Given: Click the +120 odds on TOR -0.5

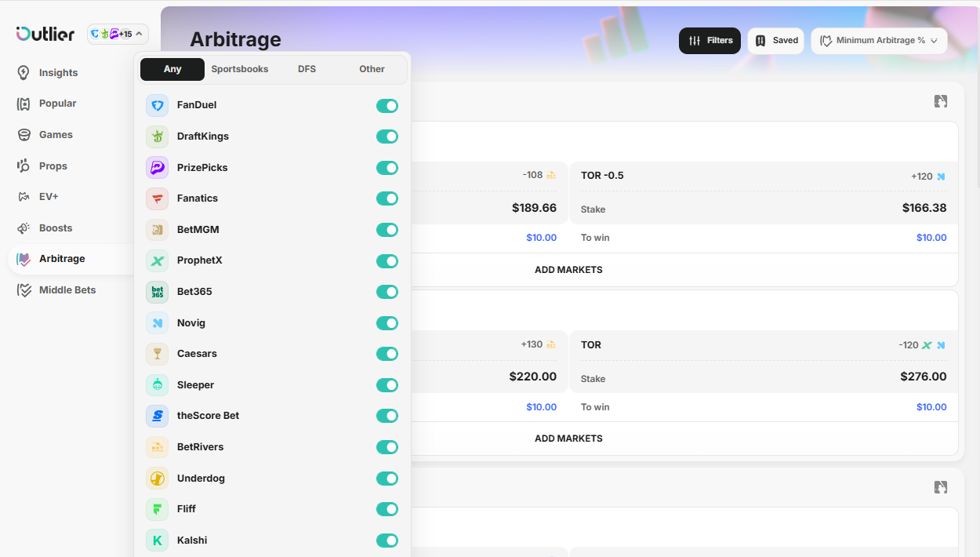Looking at the screenshot, I should pos(922,177).
